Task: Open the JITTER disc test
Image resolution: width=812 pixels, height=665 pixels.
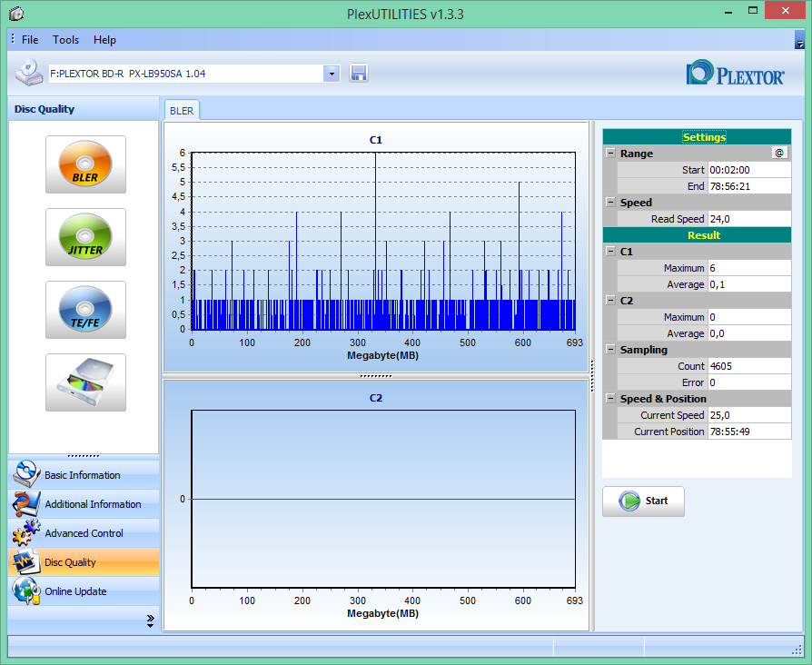Action: coord(85,237)
